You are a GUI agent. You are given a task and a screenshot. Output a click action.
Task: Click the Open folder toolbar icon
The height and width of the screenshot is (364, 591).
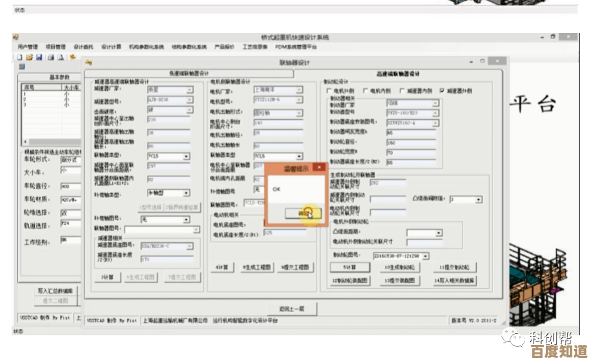30,57
